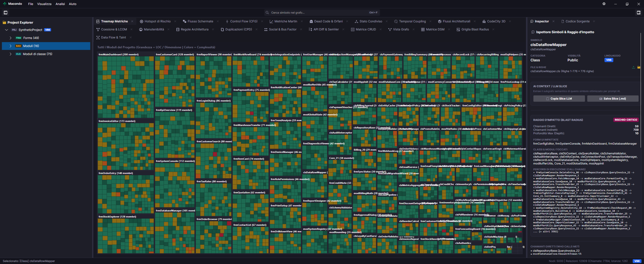Image resolution: width=644 pixels, height=264 pixels.
Task: Close the Inspector tab
Action: click(x=553, y=21)
